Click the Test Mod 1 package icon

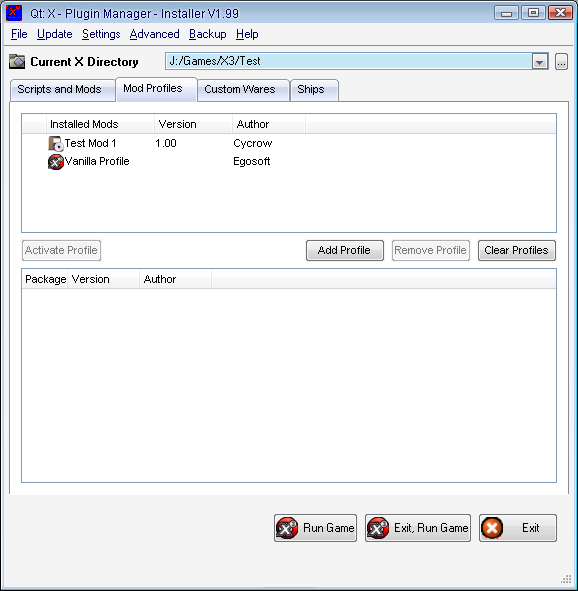coord(56,144)
